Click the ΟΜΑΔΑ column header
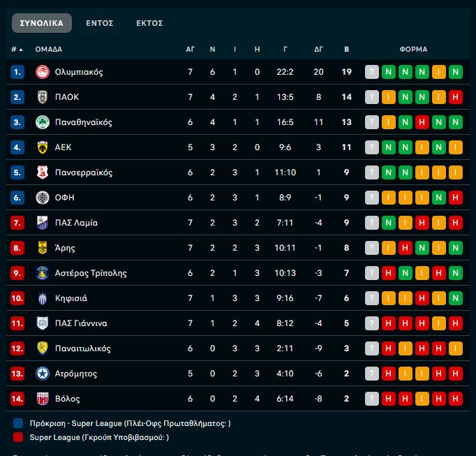This screenshot has width=476, height=456. point(49,50)
